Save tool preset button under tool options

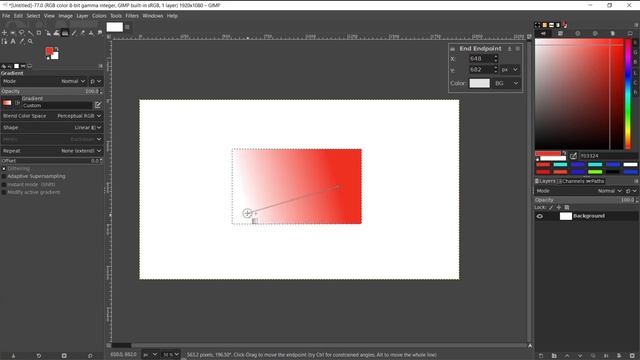(x=13, y=356)
